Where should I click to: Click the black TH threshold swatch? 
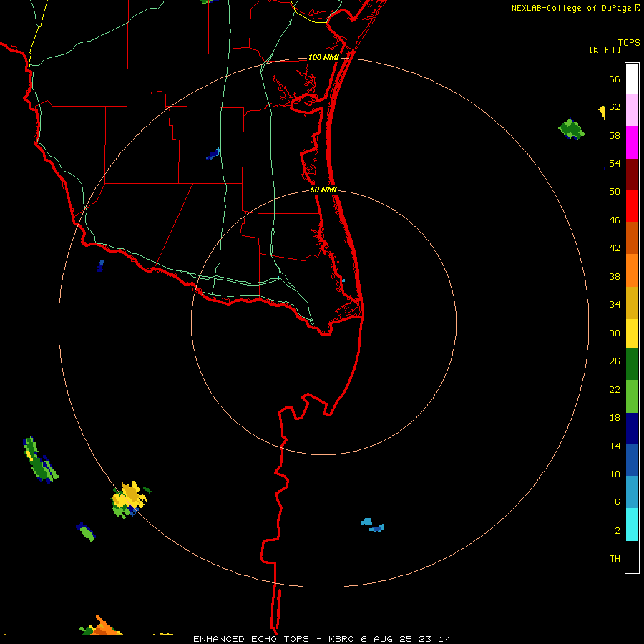(x=632, y=557)
